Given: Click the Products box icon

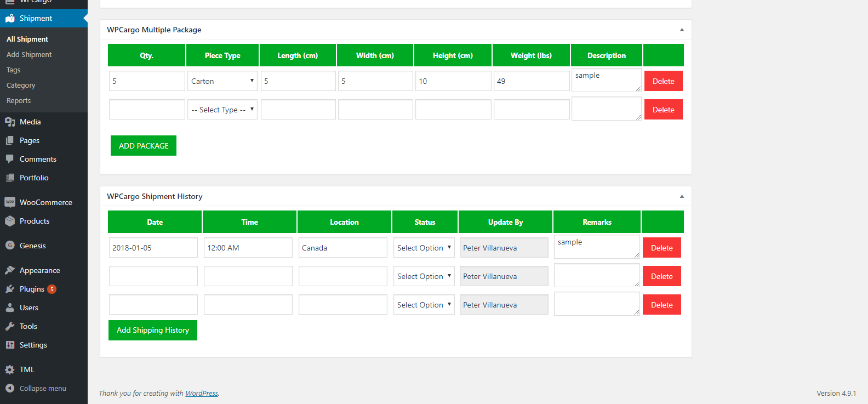Looking at the screenshot, I should 10,221.
